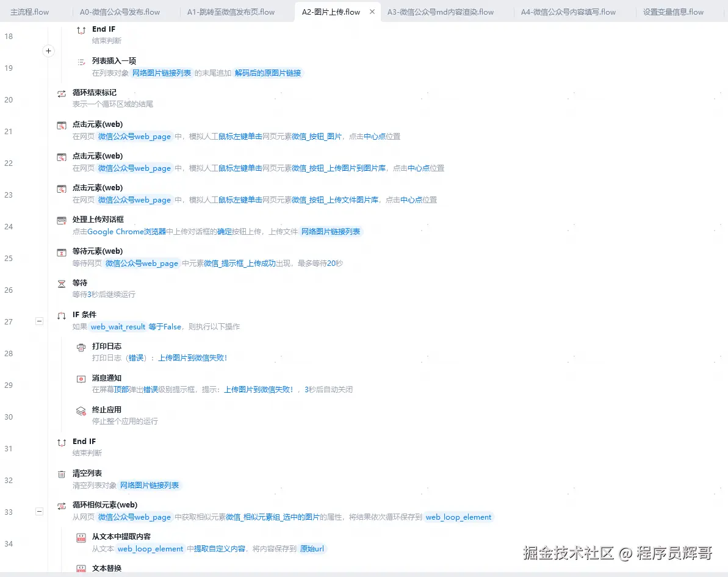Screen dimensions: 728x577
Task: Open A4-微信公众号内容填写.flow tab
Action: 568,12
